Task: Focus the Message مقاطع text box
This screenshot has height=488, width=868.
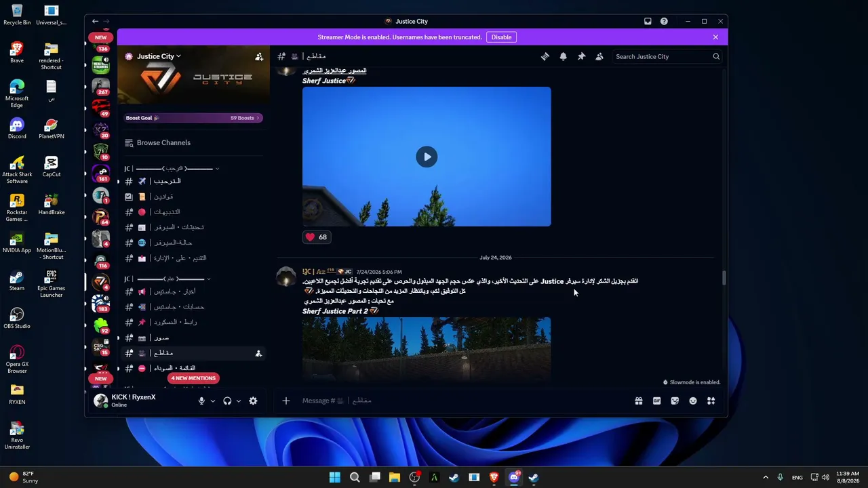Action: pos(461,401)
